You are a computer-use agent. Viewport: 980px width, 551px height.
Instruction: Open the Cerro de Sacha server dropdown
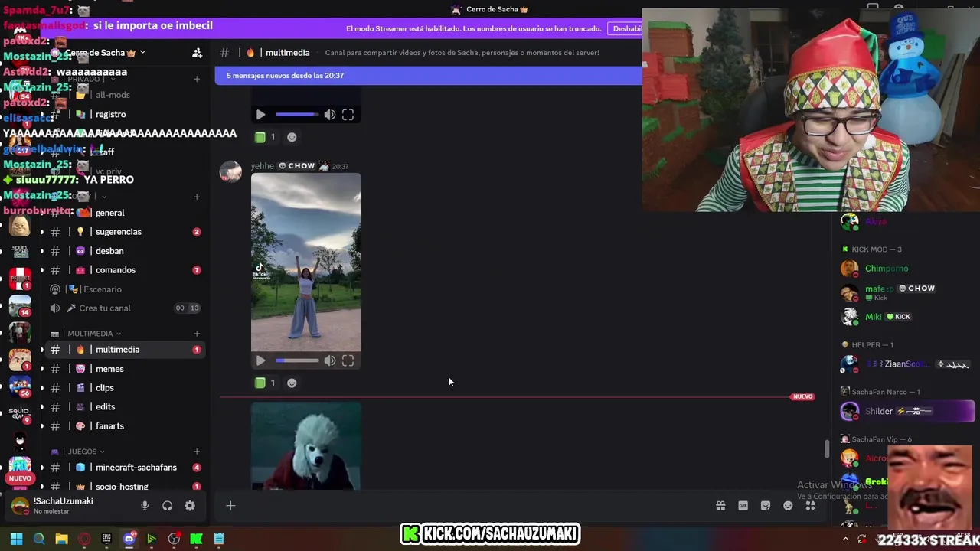[103, 53]
